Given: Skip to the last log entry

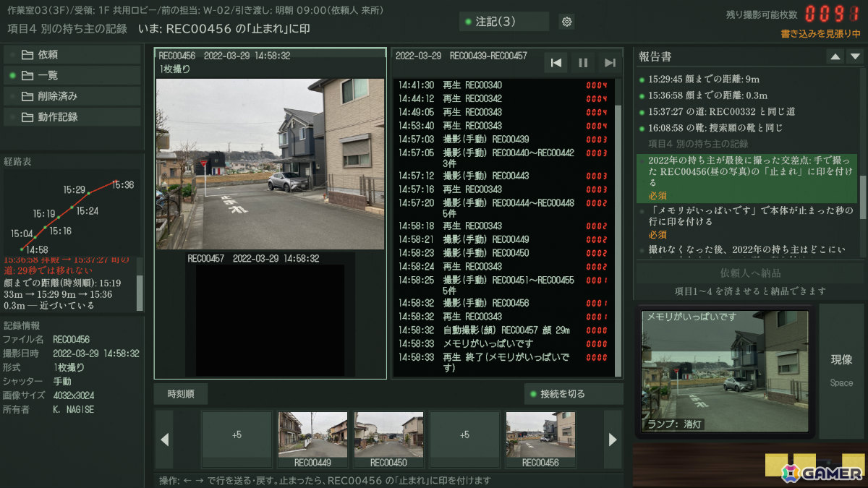Looking at the screenshot, I should click(x=610, y=63).
